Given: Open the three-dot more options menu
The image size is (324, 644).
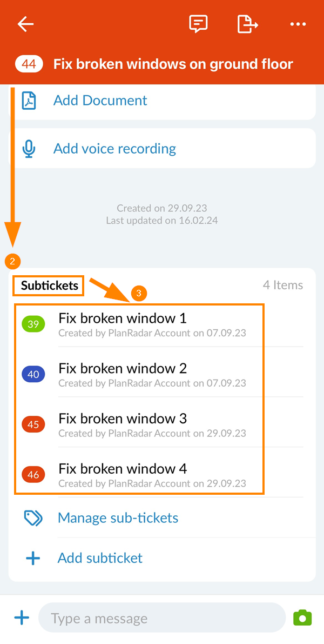Looking at the screenshot, I should click(298, 24).
